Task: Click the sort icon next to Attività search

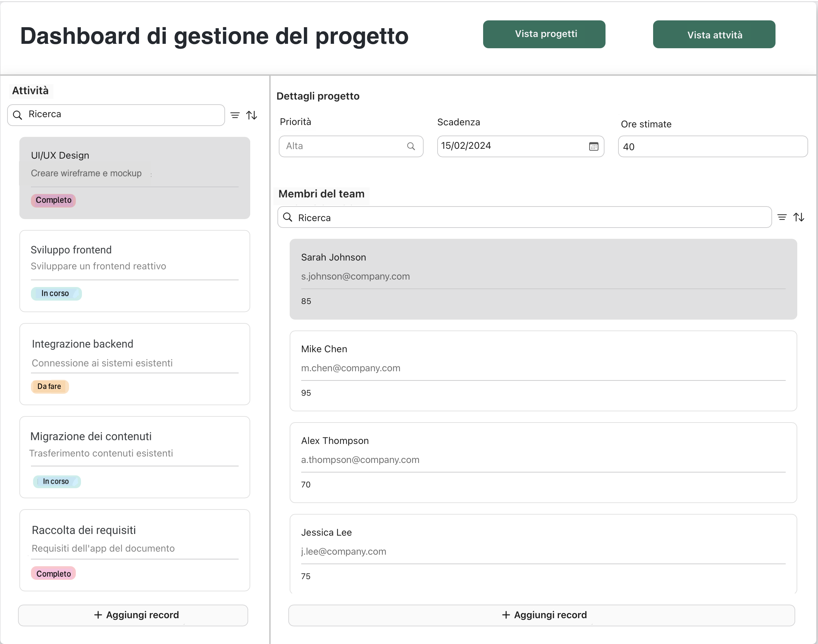Action: pos(252,115)
